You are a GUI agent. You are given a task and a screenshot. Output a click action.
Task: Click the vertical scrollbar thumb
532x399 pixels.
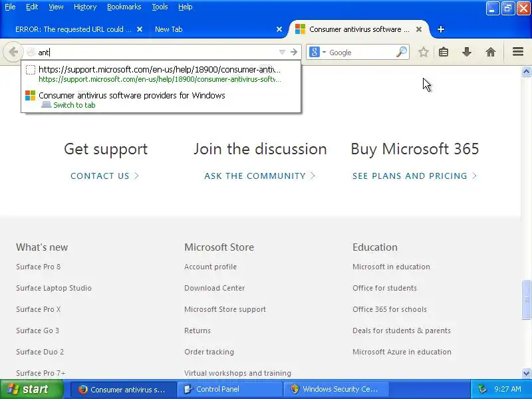tap(526, 300)
